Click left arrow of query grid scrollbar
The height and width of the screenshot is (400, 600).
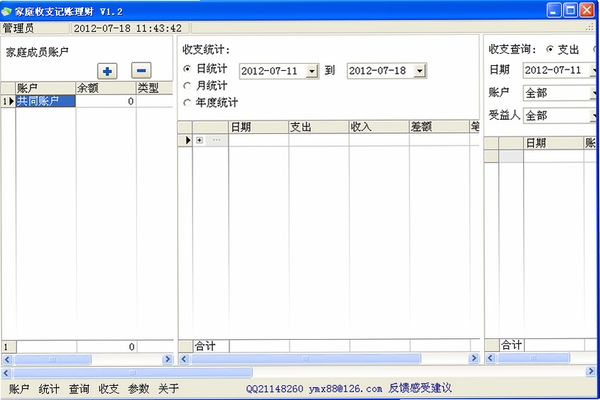pos(491,358)
